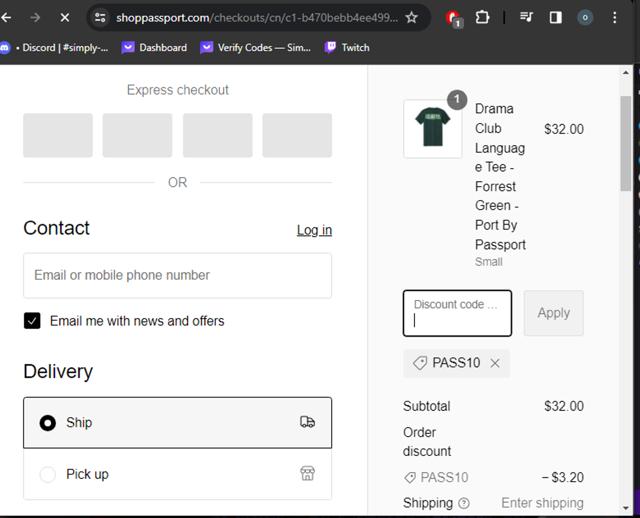Open the Verify Codes bookmark
Viewport: 640px width, 518px height.
coord(256,48)
